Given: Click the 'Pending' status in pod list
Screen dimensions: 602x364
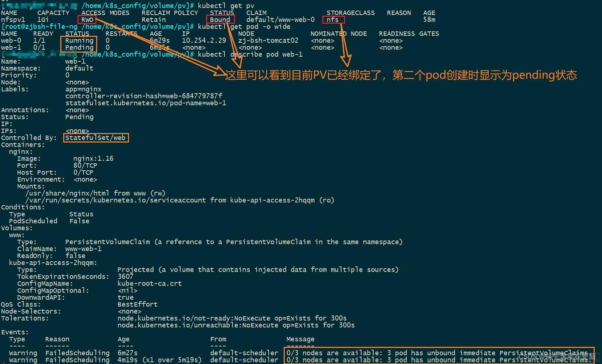Looking at the screenshot, I should [x=79, y=48].
